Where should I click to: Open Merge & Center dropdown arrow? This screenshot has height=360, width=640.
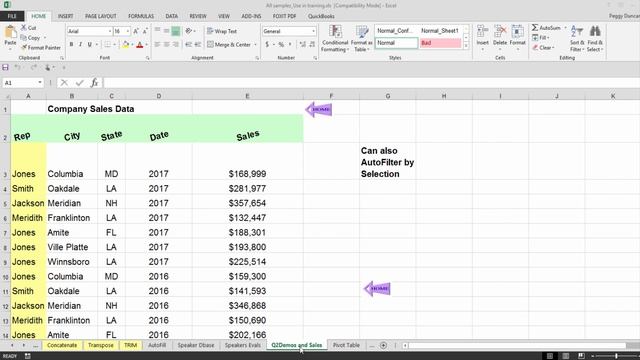click(256, 44)
